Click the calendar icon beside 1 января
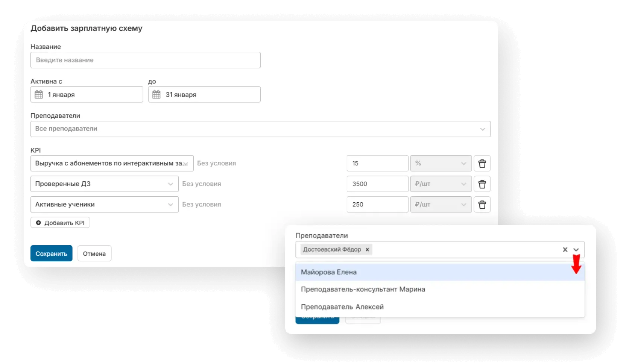The width and height of the screenshot is (626, 364). click(39, 94)
